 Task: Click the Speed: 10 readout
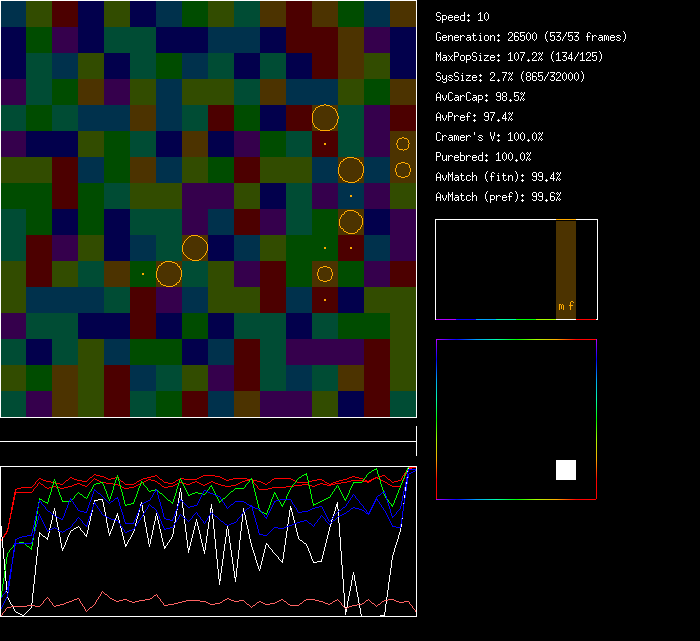pos(463,17)
